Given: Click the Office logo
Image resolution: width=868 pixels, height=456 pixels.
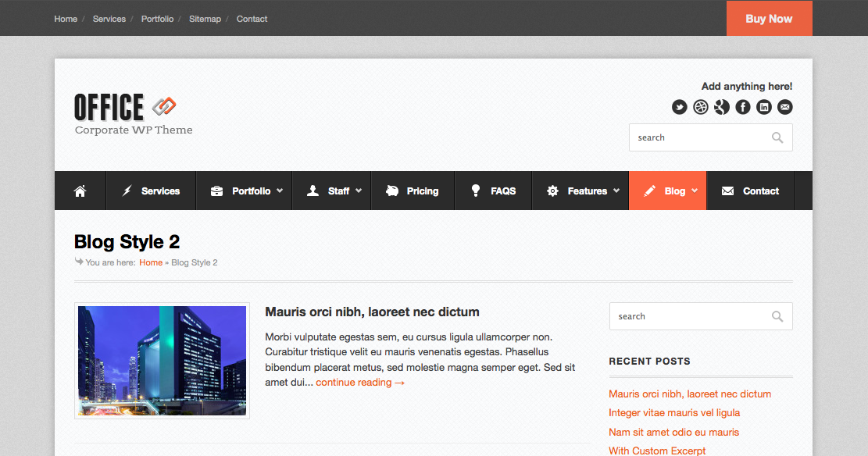Looking at the screenshot, I should [125, 107].
